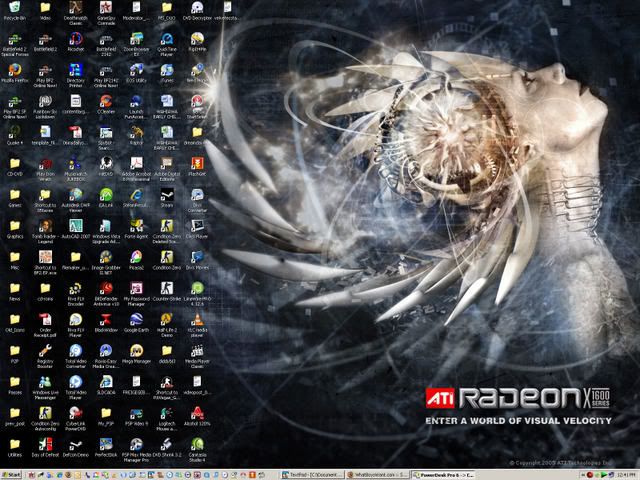Image resolution: width=640 pixels, height=480 pixels.
Task: Launch Windows Live Messenger icon
Action: point(45,385)
